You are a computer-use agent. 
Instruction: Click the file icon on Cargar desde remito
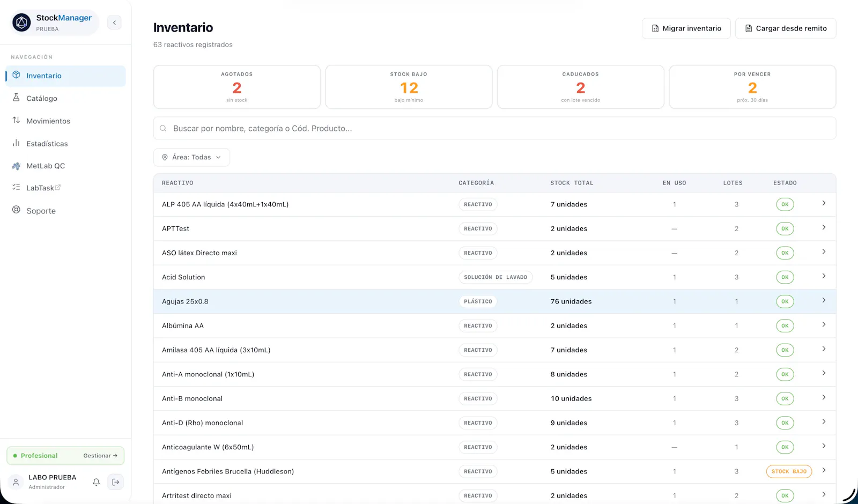tap(749, 28)
